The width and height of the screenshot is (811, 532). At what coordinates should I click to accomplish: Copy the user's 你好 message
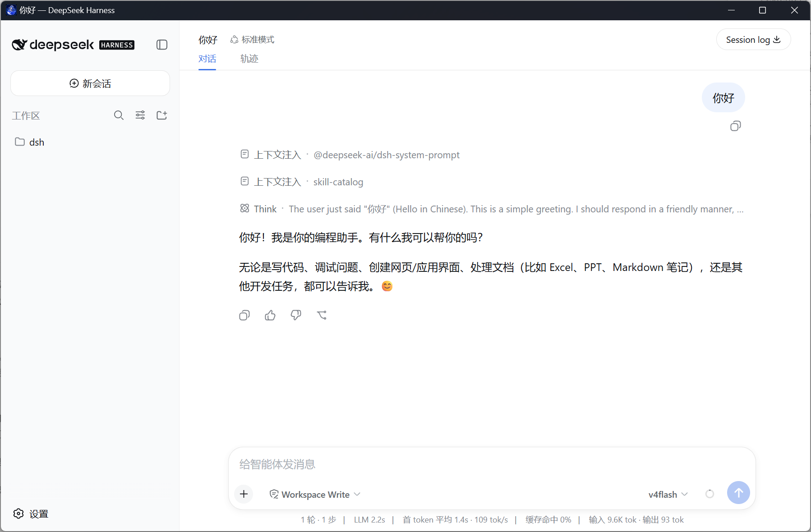coord(736,126)
